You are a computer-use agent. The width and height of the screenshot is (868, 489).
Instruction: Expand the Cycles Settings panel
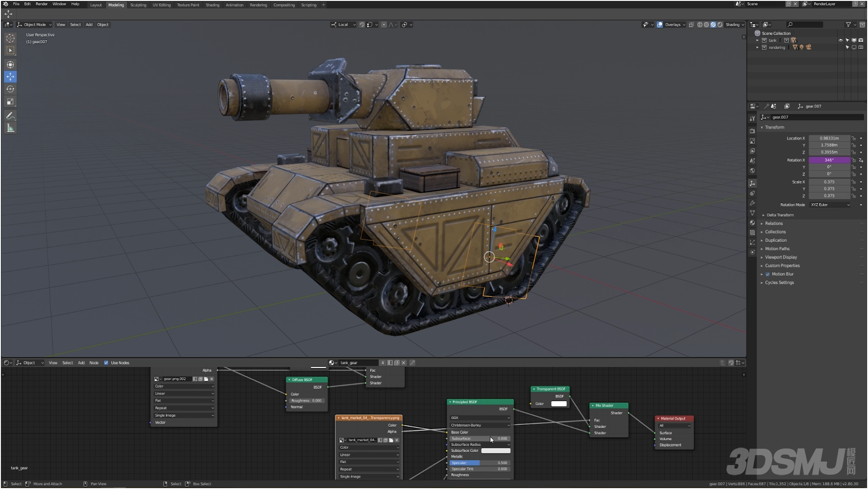coord(779,283)
